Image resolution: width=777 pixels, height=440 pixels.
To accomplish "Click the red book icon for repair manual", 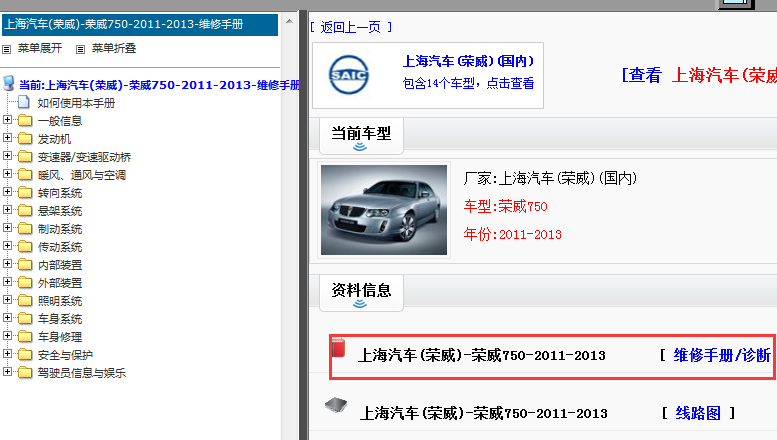I will 338,348.
